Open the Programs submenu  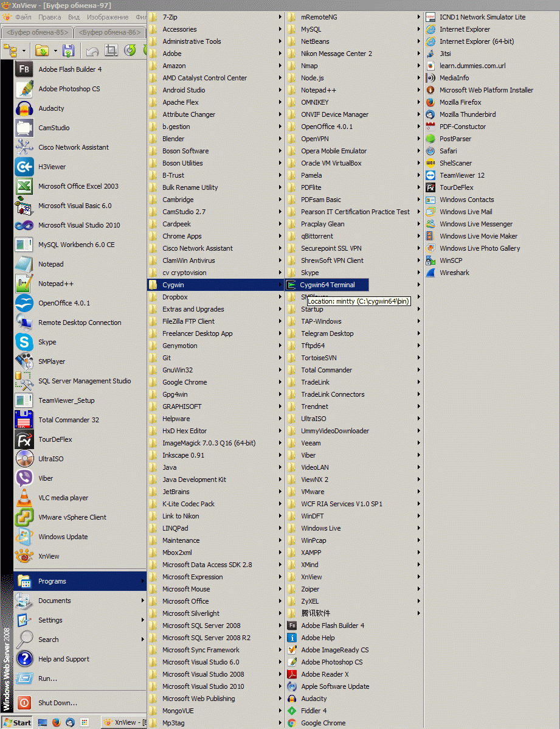pos(80,581)
